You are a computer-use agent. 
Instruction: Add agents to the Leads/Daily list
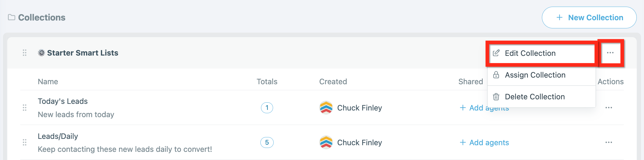click(484, 142)
